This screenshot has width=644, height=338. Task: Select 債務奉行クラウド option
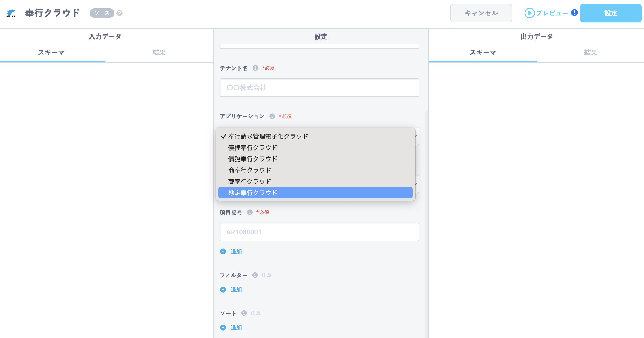point(316,159)
